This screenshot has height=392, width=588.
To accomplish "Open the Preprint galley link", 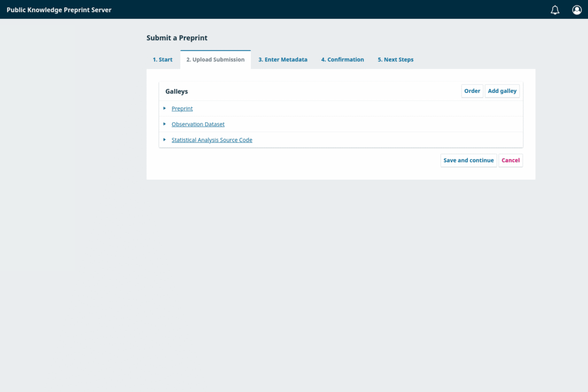I will tap(182, 108).
